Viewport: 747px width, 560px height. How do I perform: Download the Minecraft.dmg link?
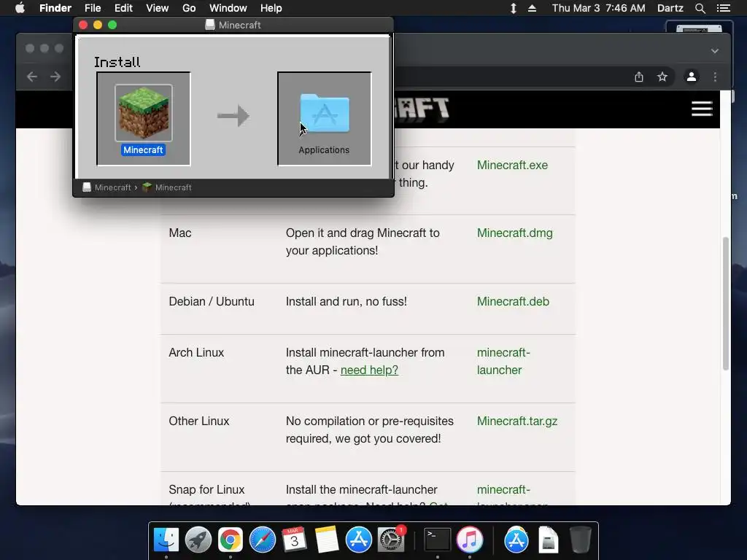pyautogui.click(x=514, y=233)
